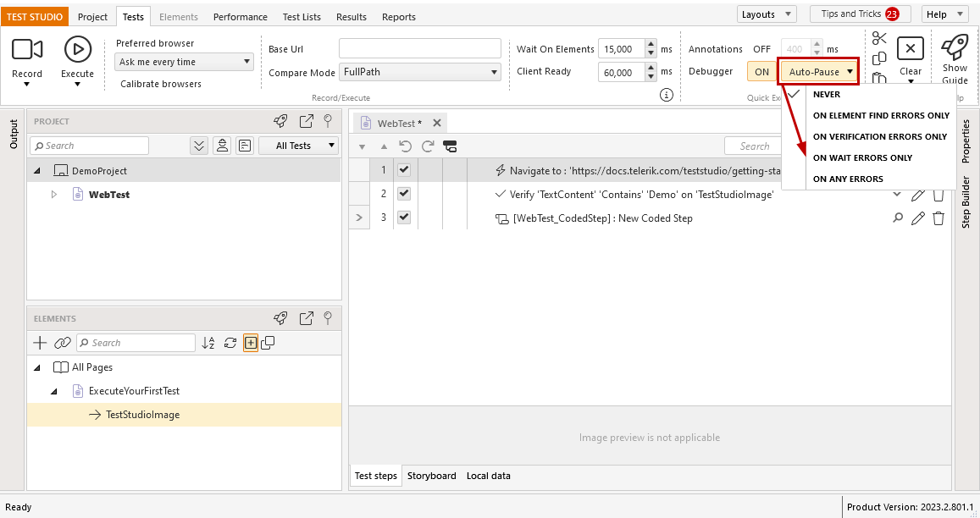Viewport: 980px width, 518px height.
Task: Toggle Debugger ON switch
Action: coord(761,72)
